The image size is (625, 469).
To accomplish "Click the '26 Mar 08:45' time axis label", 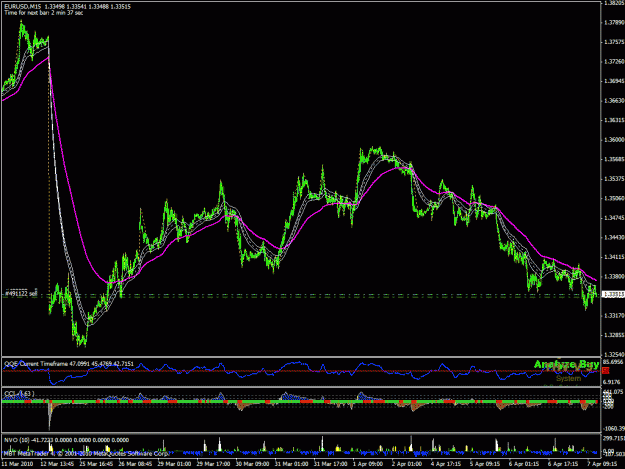I will pos(136,464).
